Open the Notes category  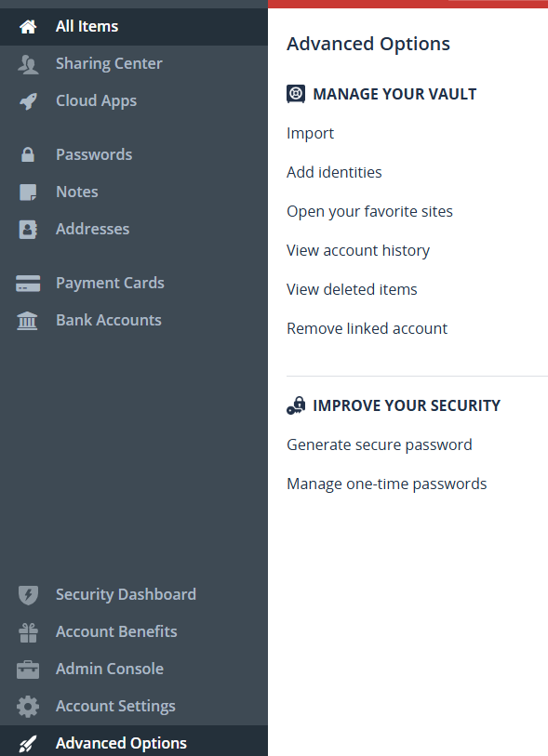[x=134, y=192]
